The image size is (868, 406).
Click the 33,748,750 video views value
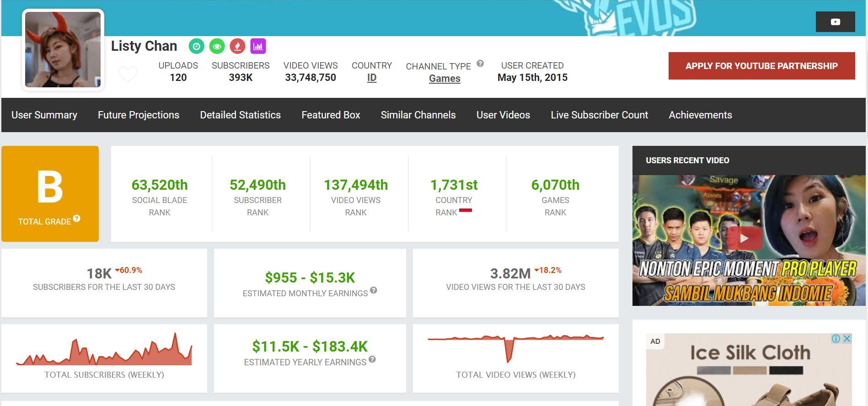point(311,77)
